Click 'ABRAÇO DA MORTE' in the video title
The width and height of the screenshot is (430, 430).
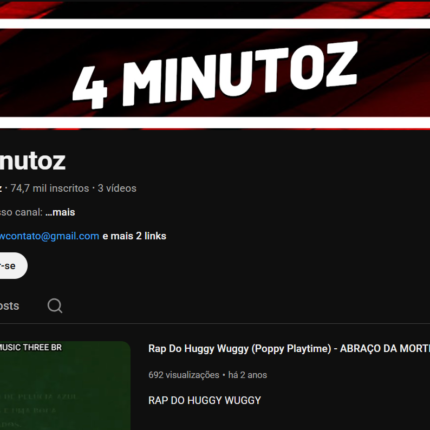coord(385,349)
